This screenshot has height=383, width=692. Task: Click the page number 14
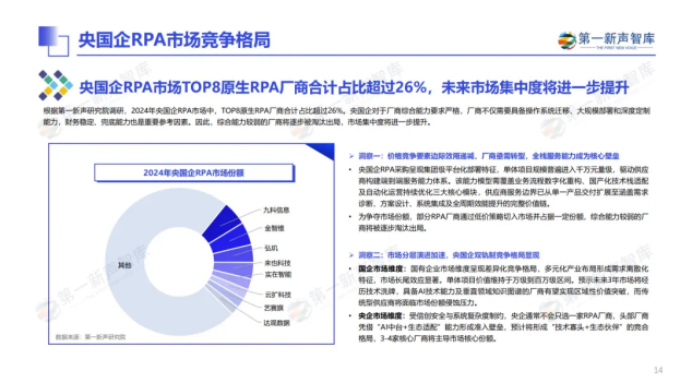[658, 370]
